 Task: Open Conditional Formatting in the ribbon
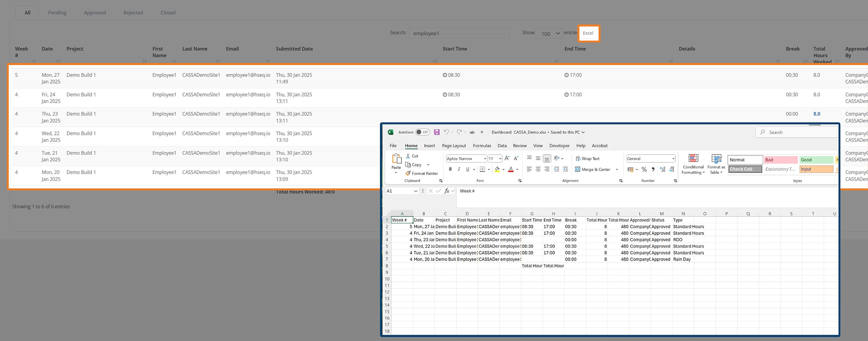(x=693, y=164)
